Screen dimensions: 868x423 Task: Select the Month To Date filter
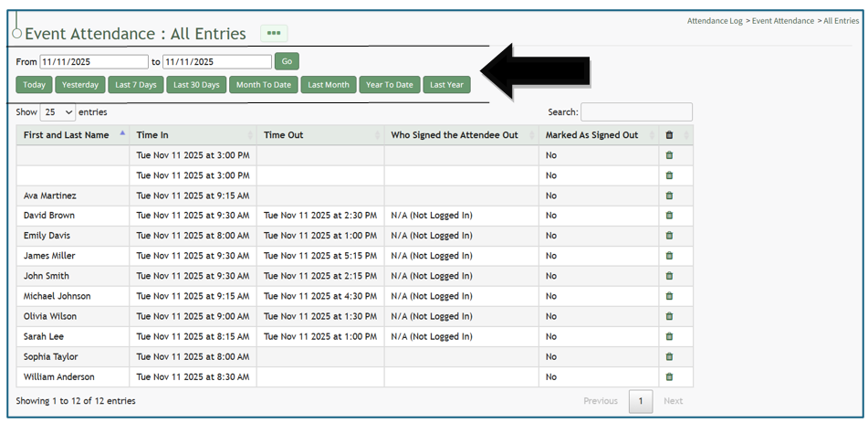tap(263, 85)
